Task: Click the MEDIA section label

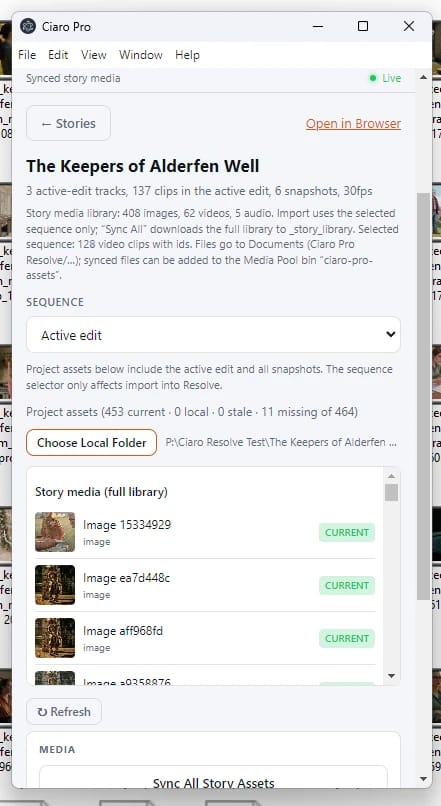Action: tap(57, 749)
